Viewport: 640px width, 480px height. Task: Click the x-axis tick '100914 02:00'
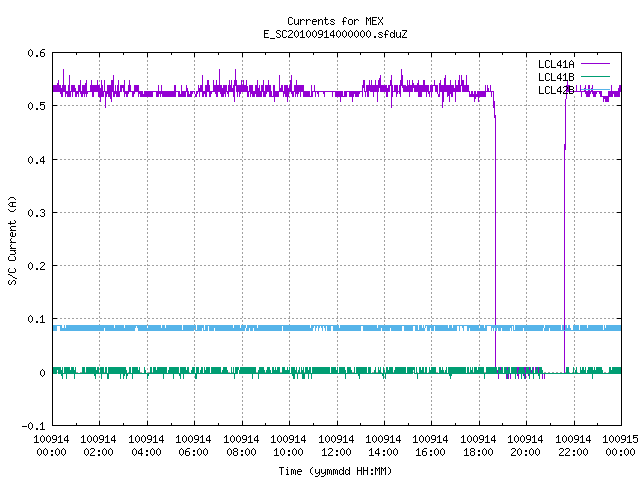coord(98,446)
